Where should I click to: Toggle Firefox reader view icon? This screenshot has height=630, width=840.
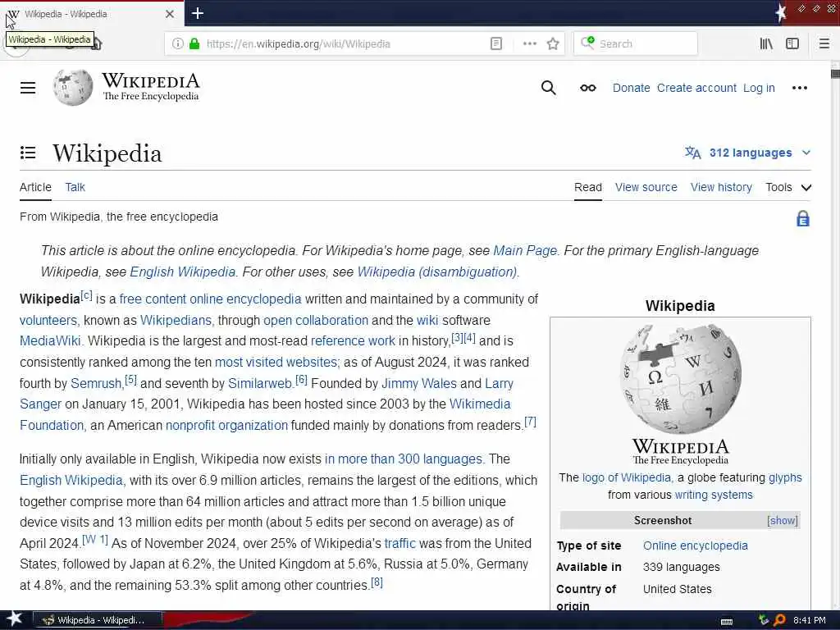coord(496,44)
